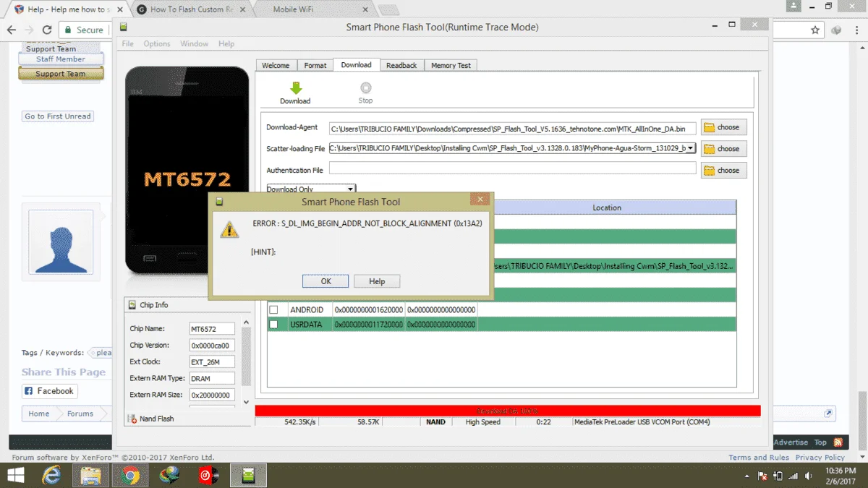The height and width of the screenshot is (488, 868).
Task: Open the Options menu
Action: 157,44
